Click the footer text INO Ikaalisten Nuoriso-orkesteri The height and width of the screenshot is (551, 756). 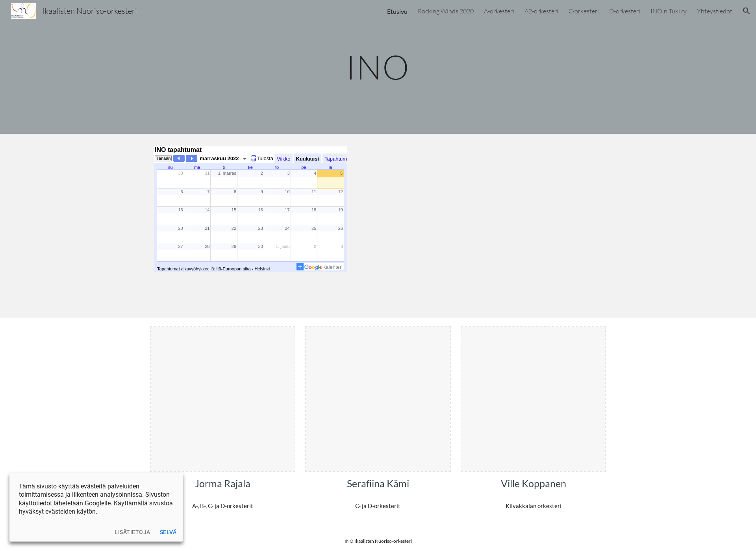tap(378, 541)
